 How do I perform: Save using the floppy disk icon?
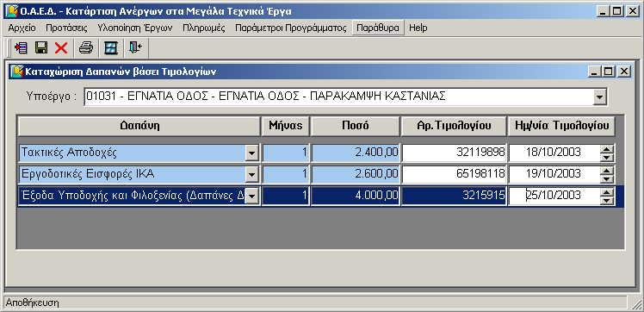point(41,48)
